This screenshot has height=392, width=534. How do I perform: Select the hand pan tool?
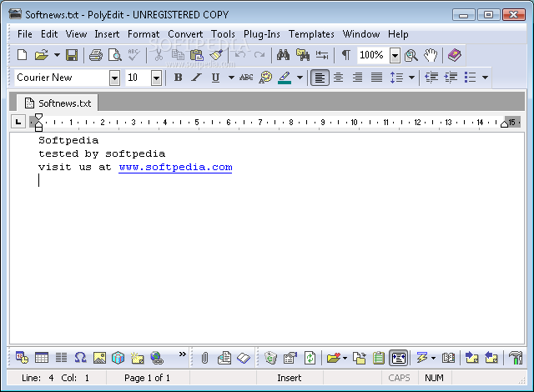[431, 55]
